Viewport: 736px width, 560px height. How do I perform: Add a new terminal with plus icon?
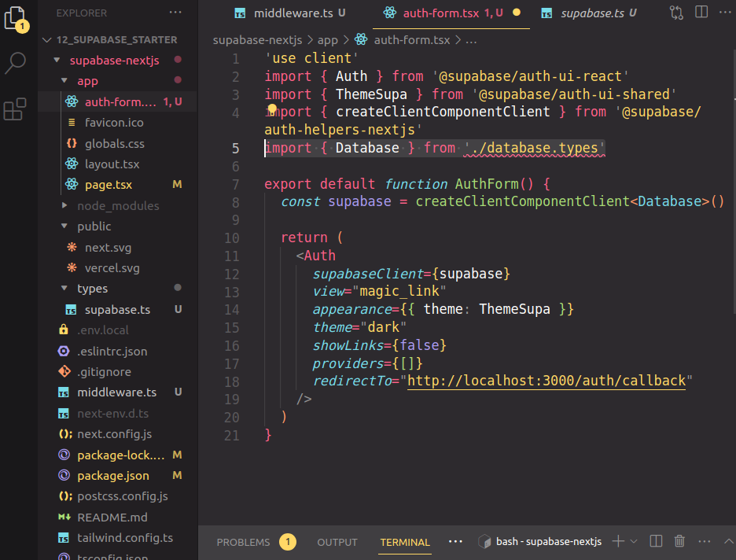618,541
